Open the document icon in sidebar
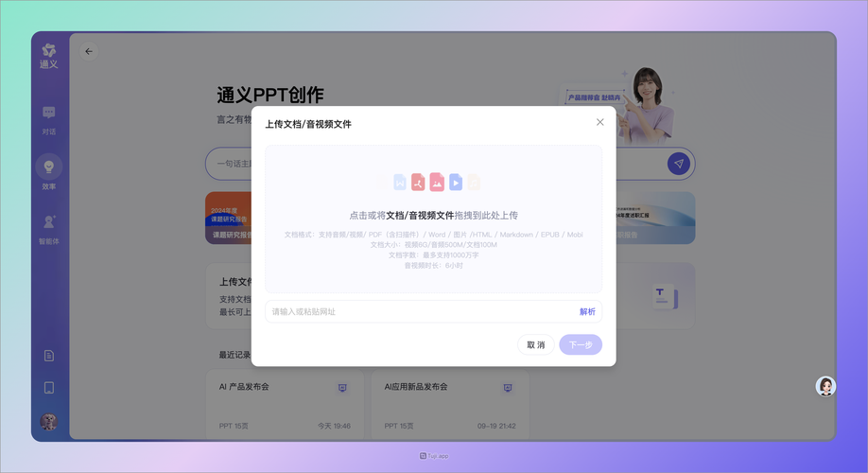Screen dimensions: 868x473 49,356
